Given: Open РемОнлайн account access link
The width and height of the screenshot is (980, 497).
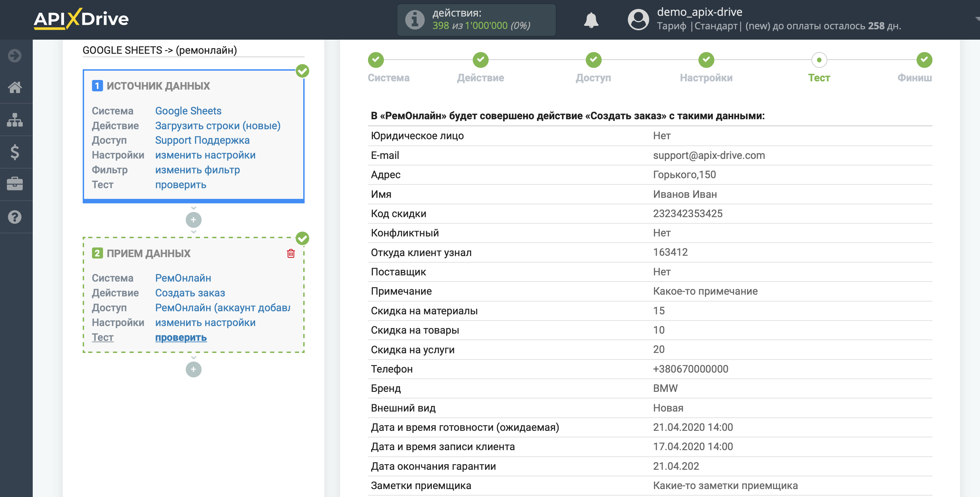Looking at the screenshot, I should tap(222, 307).
